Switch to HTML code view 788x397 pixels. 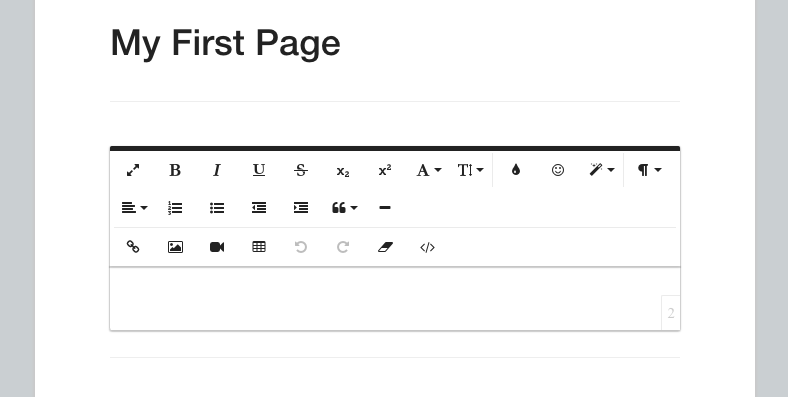[x=427, y=247]
